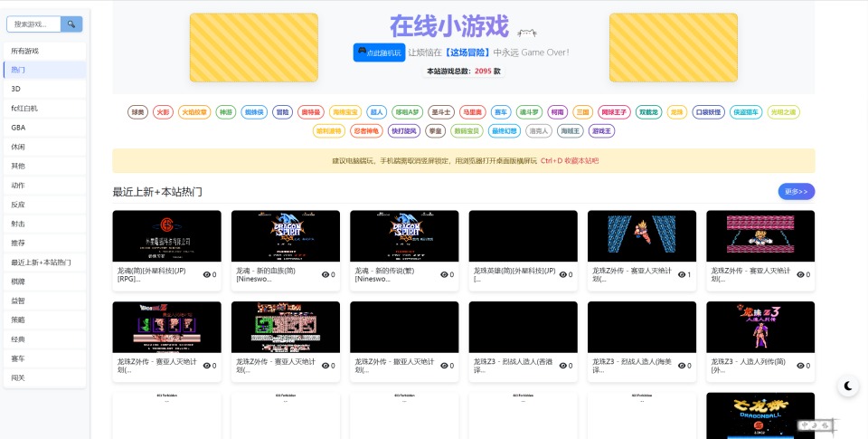Select the 马里奥 tag
This screenshot has height=439, width=868.
[472, 112]
